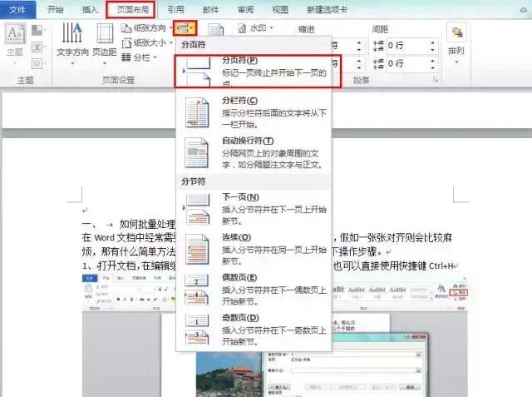Screen dimensions: 532x397
Task: Select Next Page (下一页) section break
Action: pos(254,209)
